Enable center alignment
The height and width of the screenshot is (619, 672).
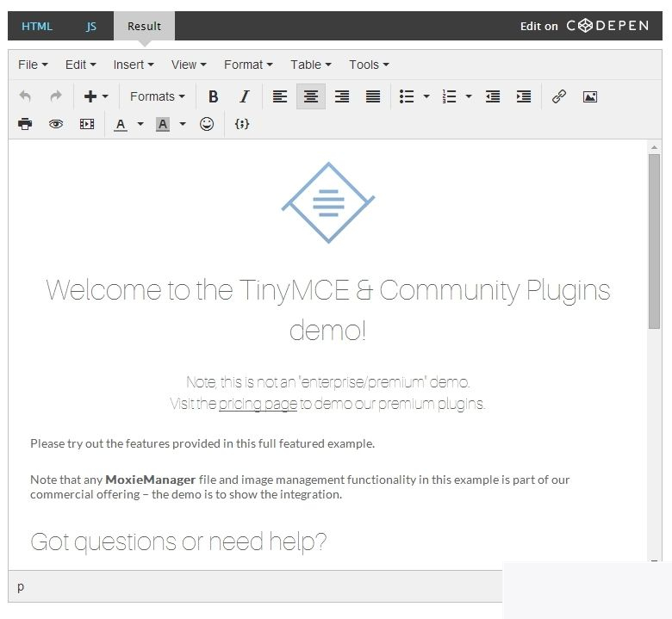pos(311,96)
